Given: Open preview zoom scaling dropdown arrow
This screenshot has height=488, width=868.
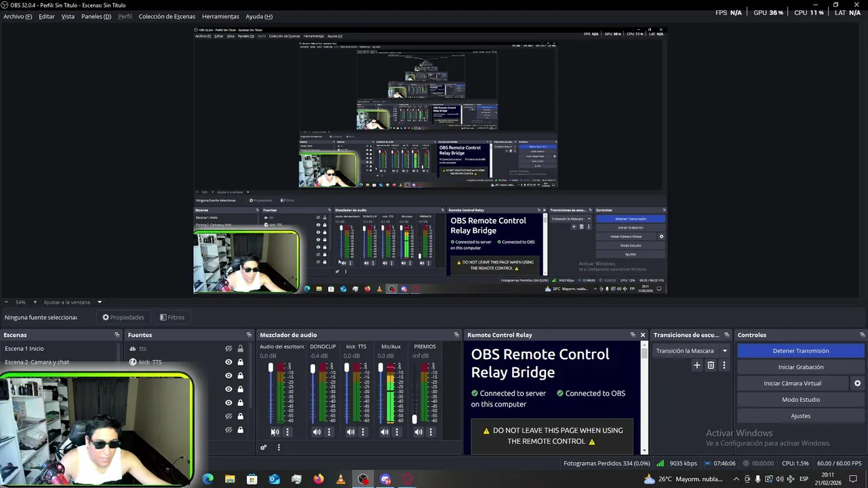Looking at the screenshot, I should [100, 302].
